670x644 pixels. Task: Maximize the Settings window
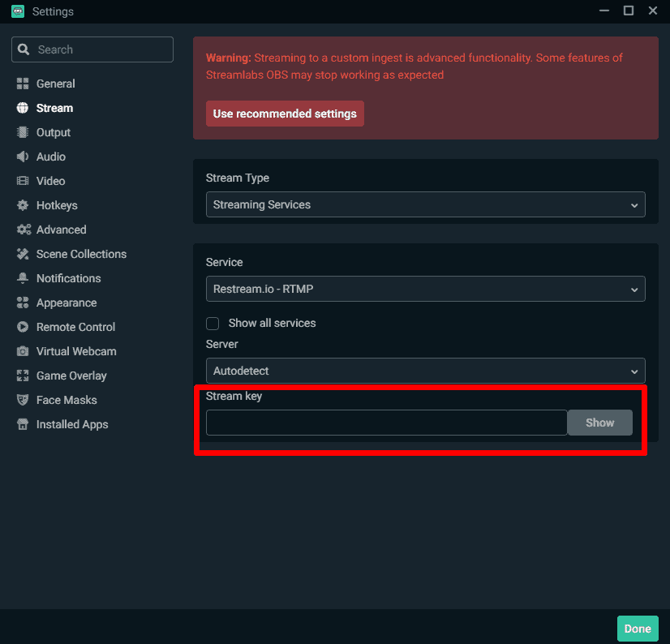point(629,11)
